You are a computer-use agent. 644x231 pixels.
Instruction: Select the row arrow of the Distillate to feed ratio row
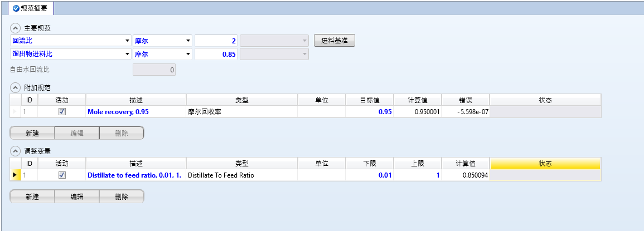[x=15, y=175]
